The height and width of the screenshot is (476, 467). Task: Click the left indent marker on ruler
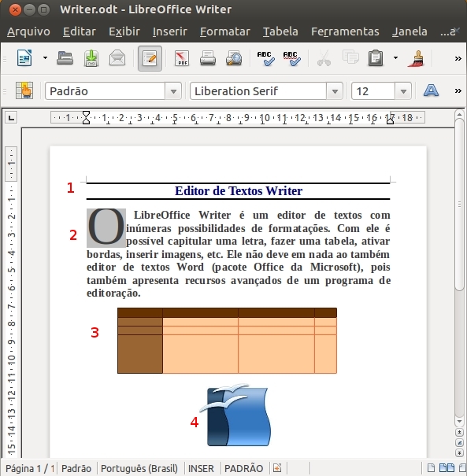[x=86, y=117]
